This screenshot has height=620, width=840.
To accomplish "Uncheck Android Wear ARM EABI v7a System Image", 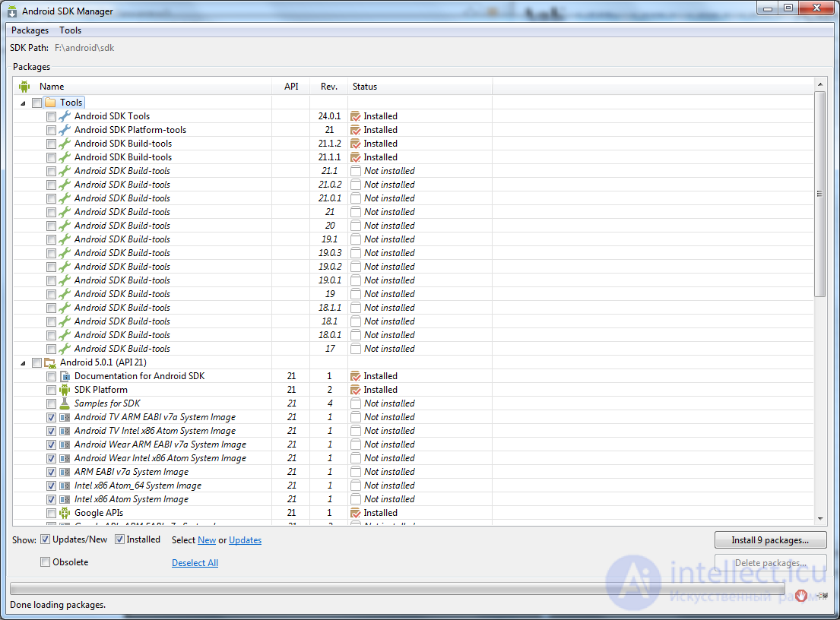I will (51, 444).
